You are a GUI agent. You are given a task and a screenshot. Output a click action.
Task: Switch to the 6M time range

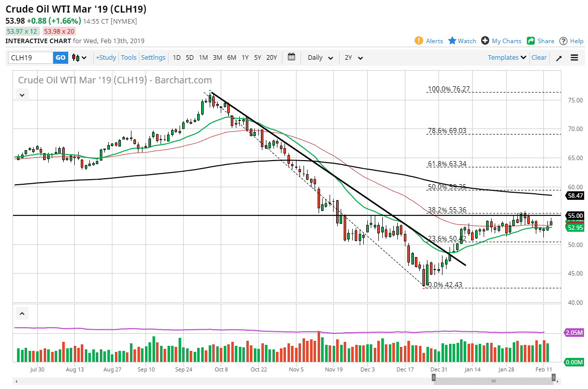pos(231,57)
